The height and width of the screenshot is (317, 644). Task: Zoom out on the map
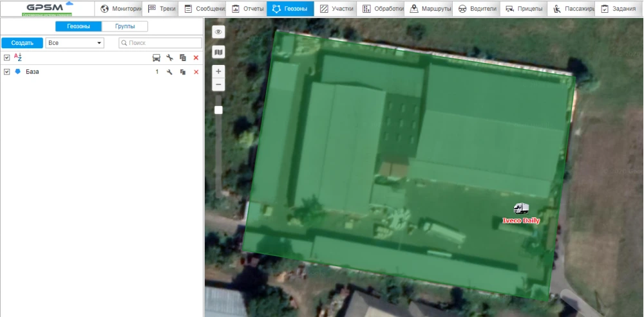click(x=218, y=85)
